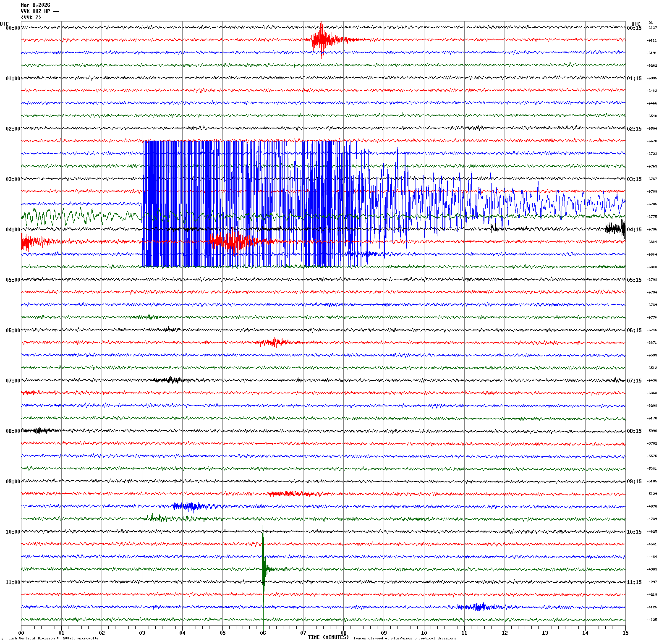Click the 04:15 time label on right
This screenshot has height=644, width=659.
tap(634, 230)
